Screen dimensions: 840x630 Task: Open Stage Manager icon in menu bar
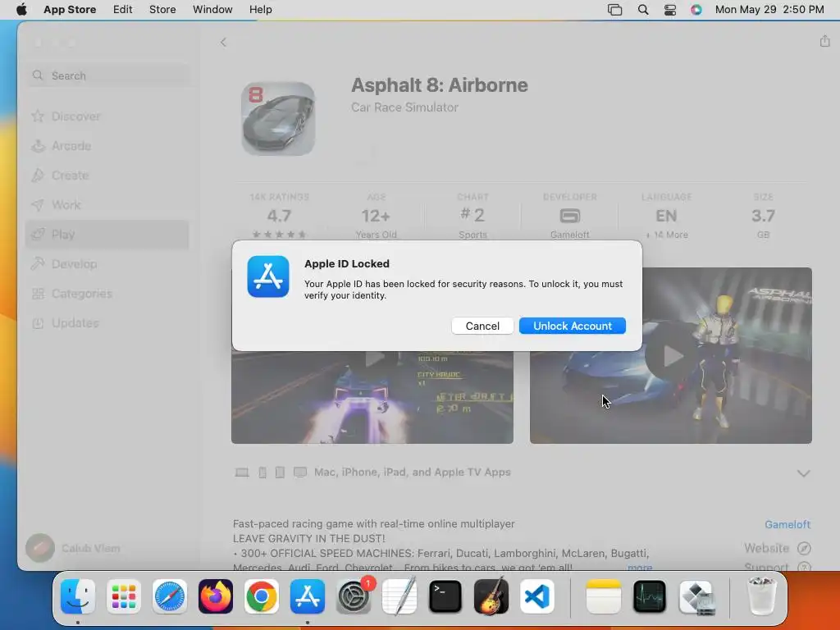[614, 10]
